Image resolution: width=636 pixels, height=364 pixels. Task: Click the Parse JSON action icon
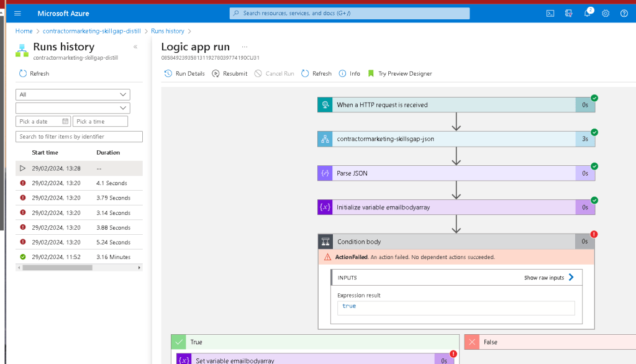[x=325, y=173]
